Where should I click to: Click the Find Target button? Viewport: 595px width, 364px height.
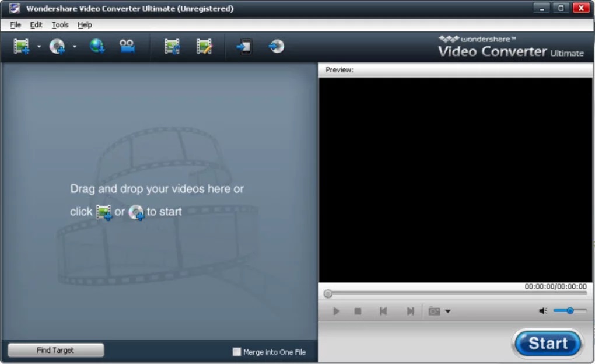(55, 351)
